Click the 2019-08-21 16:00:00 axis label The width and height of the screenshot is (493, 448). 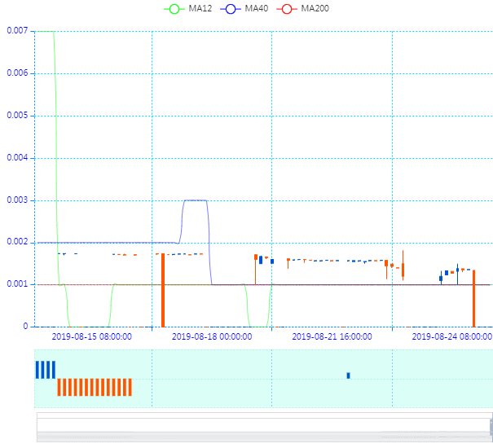point(332,336)
